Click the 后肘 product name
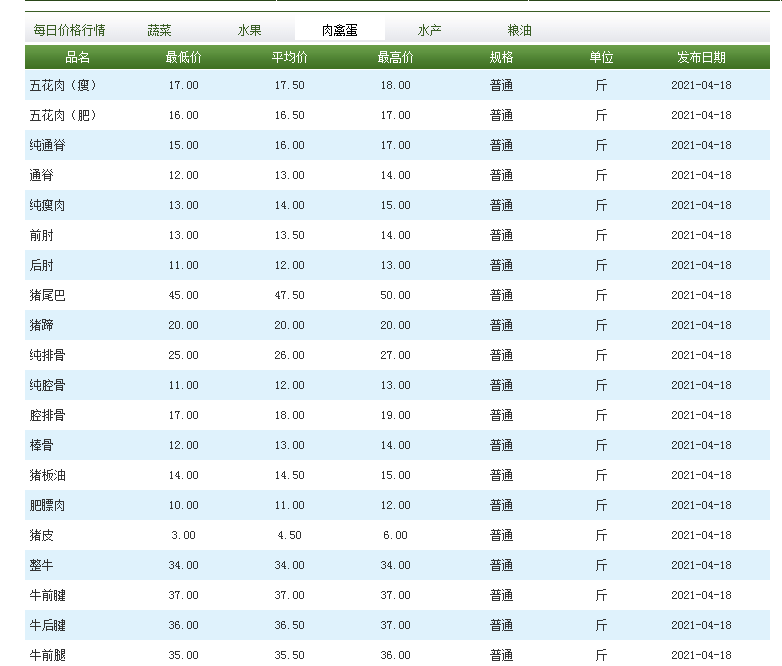782x666 pixels. pyautogui.click(x=41, y=265)
